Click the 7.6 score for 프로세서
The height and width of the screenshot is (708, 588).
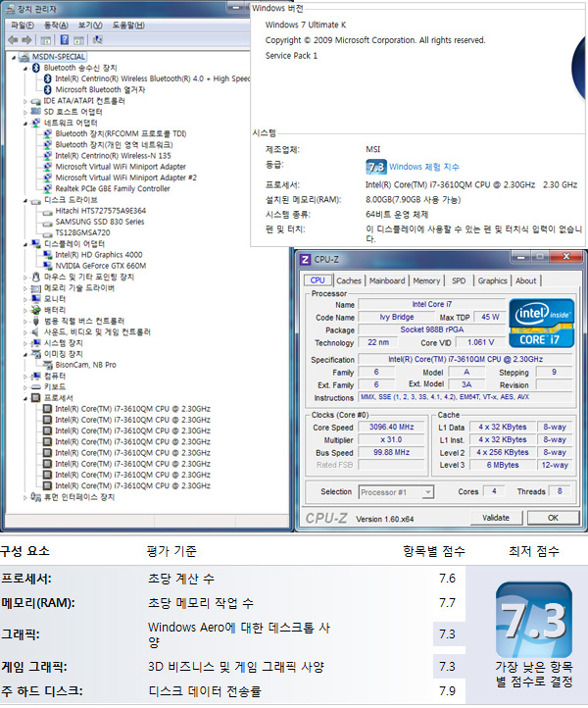click(447, 579)
